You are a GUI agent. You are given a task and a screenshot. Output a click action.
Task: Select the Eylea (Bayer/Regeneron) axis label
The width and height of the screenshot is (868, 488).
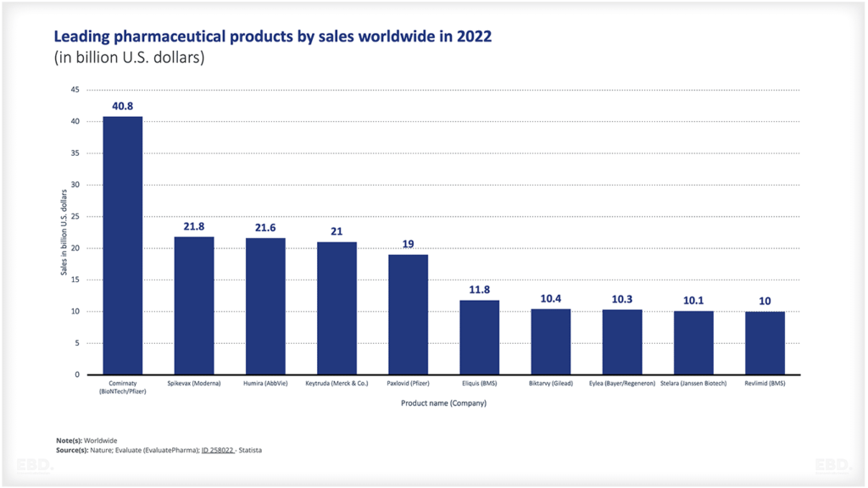pos(622,383)
